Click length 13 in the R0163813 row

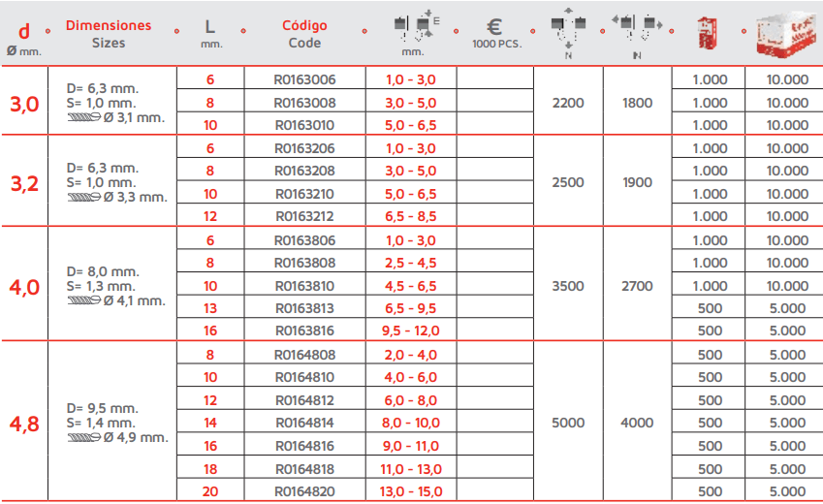[x=210, y=308]
